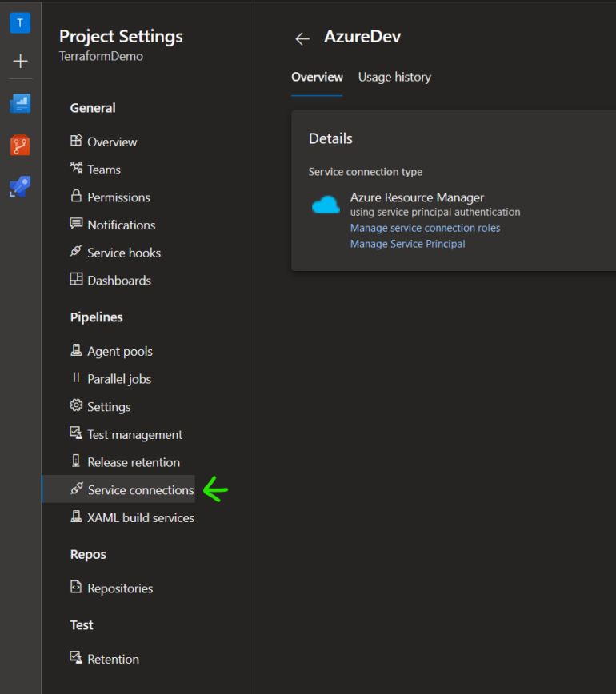The image size is (616, 694).
Task: Go to Permissions in General section
Action: click(118, 197)
